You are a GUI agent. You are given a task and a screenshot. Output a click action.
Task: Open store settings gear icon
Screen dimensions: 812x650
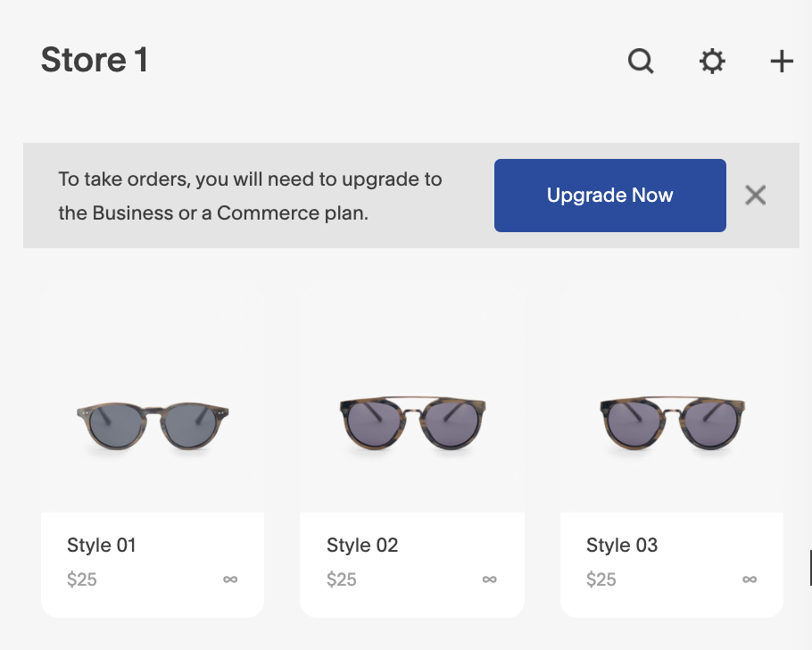click(711, 62)
